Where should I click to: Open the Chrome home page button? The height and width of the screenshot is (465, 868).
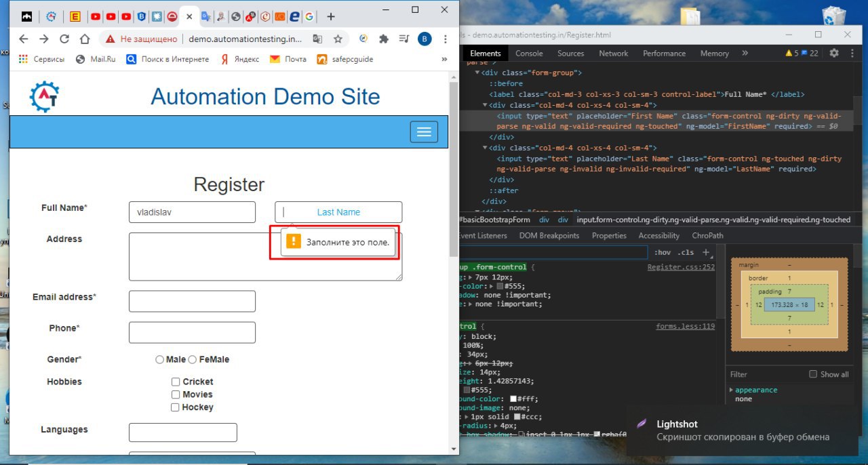(85, 39)
